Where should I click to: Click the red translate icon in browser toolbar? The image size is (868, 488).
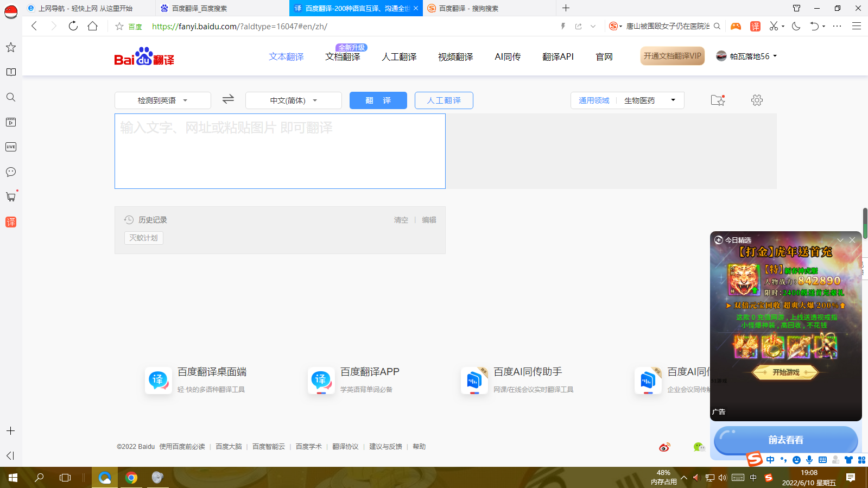click(x=755, y=26)
